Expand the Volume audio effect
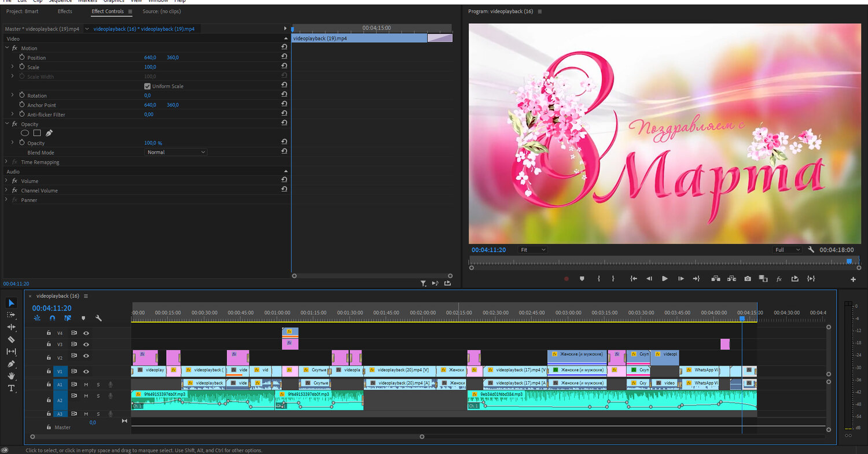The height and width of the screenshot is (454, 868). click(x=7, y=181)
